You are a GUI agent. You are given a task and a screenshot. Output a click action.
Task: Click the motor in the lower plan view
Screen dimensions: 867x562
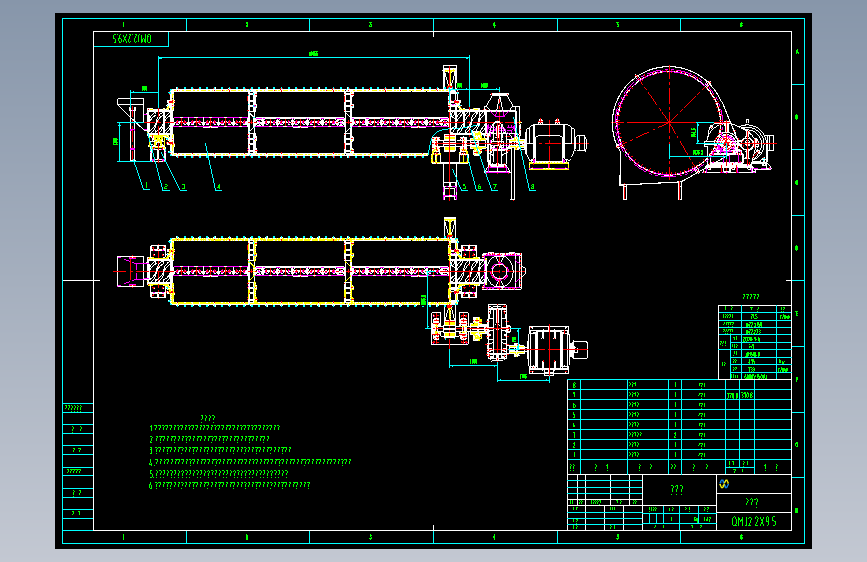(x=556, y=350)
